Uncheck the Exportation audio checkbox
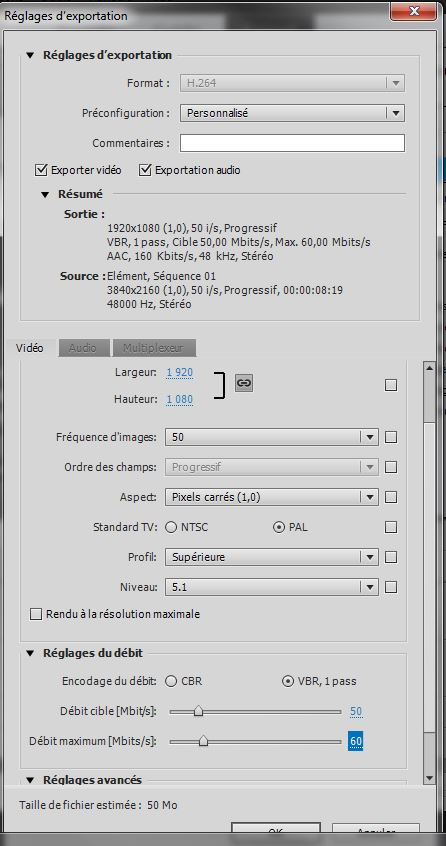446x846 pixels. click(x=145, y=170)
